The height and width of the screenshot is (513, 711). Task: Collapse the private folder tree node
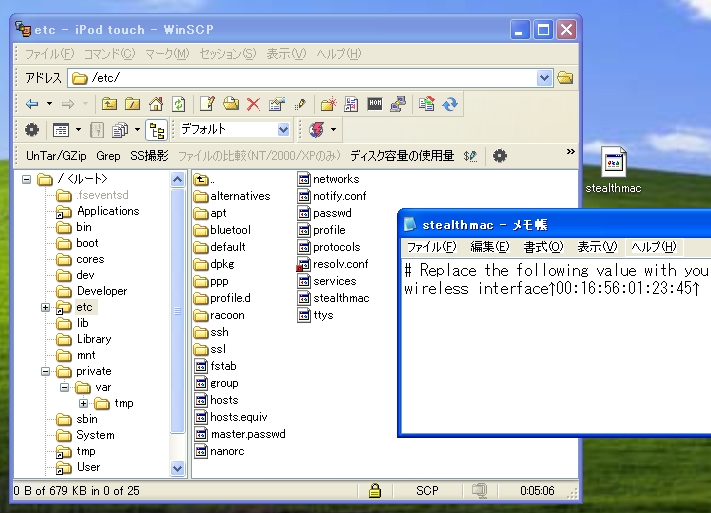(45, 372)
